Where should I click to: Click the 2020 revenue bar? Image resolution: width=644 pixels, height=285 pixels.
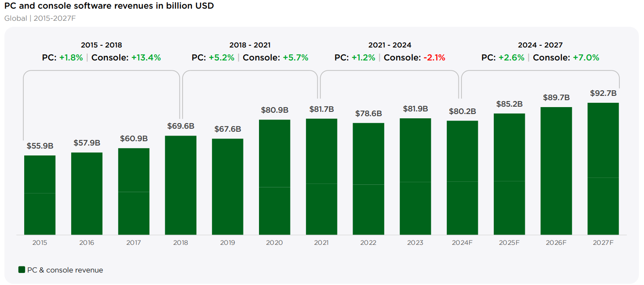point(275,177)
